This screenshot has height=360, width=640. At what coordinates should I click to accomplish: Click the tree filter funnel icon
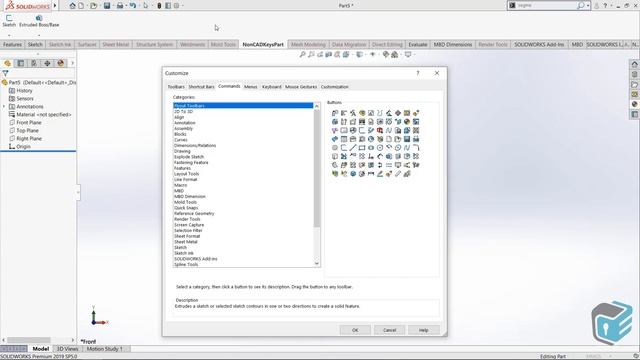tap(5, 73)
